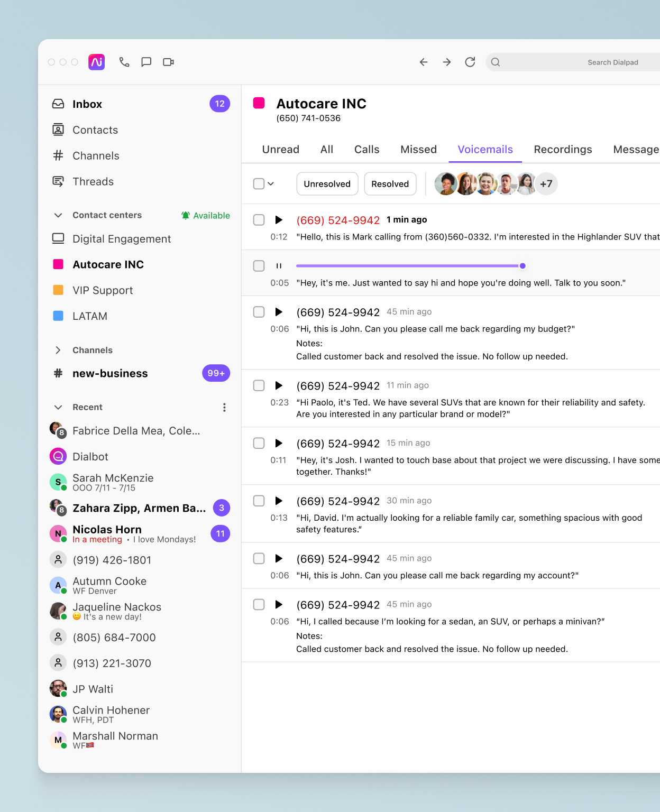
Task: Check the 30 min ago voicemail checkbox
Action: pos(259,501)
